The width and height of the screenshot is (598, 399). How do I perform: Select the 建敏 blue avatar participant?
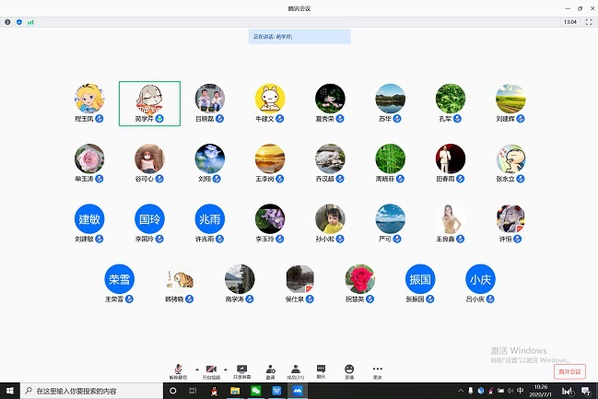point(89,219)
